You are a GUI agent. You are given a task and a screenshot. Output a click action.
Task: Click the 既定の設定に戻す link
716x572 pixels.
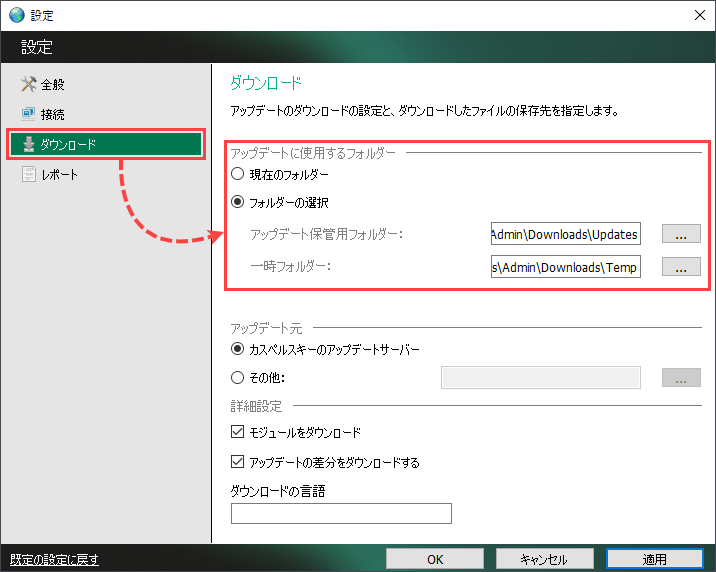point(55,560)
